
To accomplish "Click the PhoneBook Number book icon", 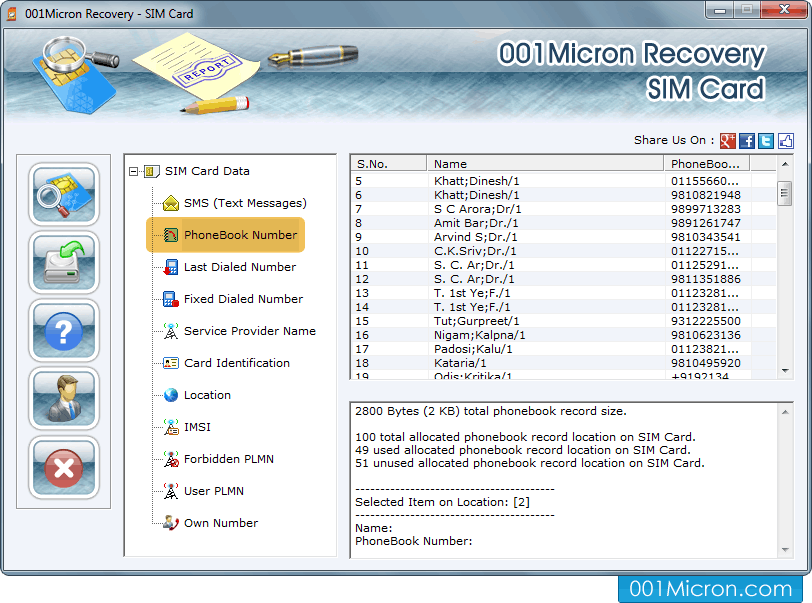I will 171,235.
